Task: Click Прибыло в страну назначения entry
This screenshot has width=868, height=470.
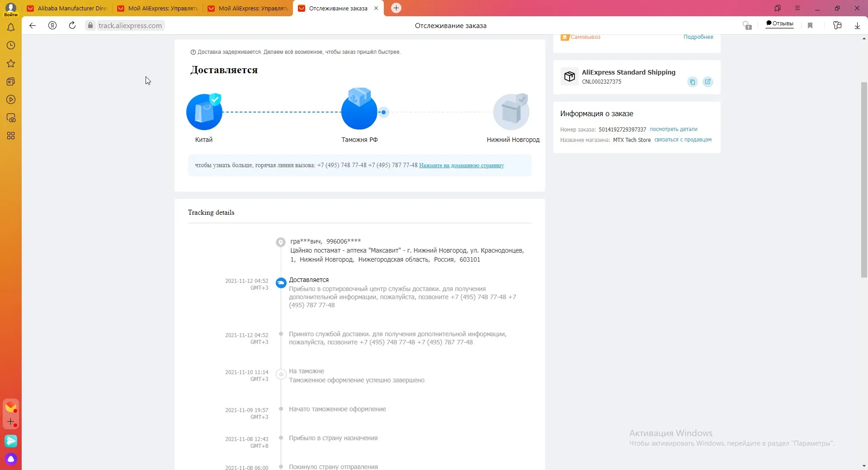Action: [333, 438]
